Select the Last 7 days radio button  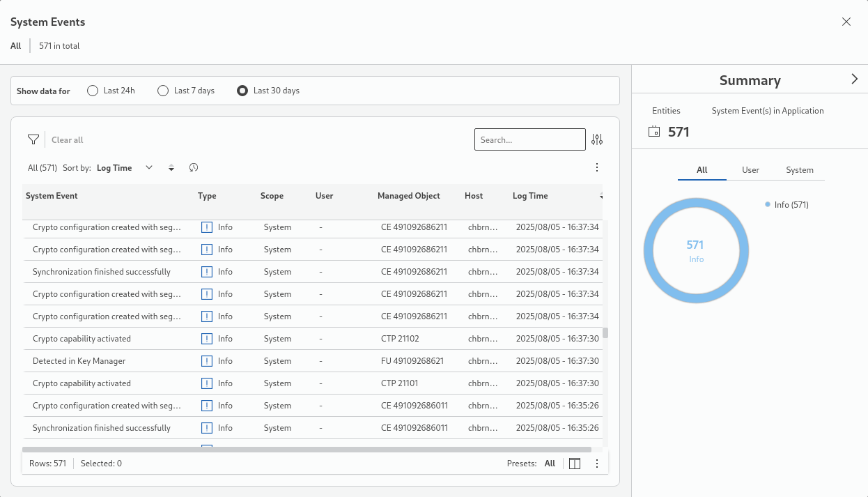coord(163,91)
